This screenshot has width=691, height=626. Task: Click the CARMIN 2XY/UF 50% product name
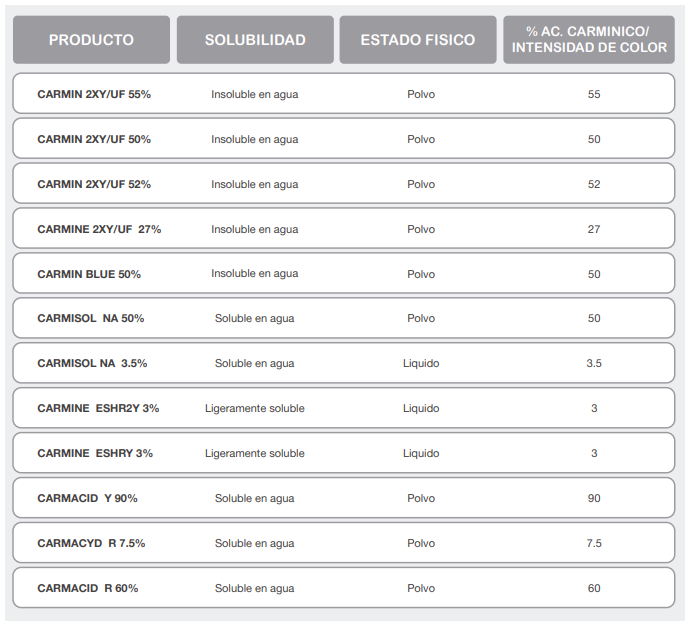[x=94, y=139]
